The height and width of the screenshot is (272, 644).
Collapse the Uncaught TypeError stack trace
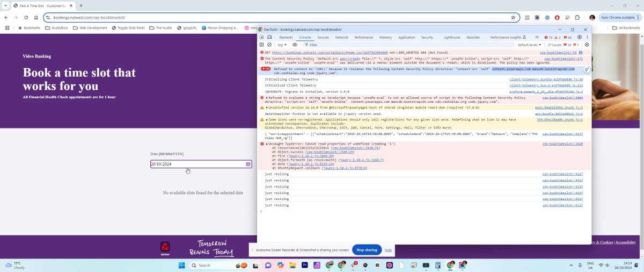(x=267, y=144)
